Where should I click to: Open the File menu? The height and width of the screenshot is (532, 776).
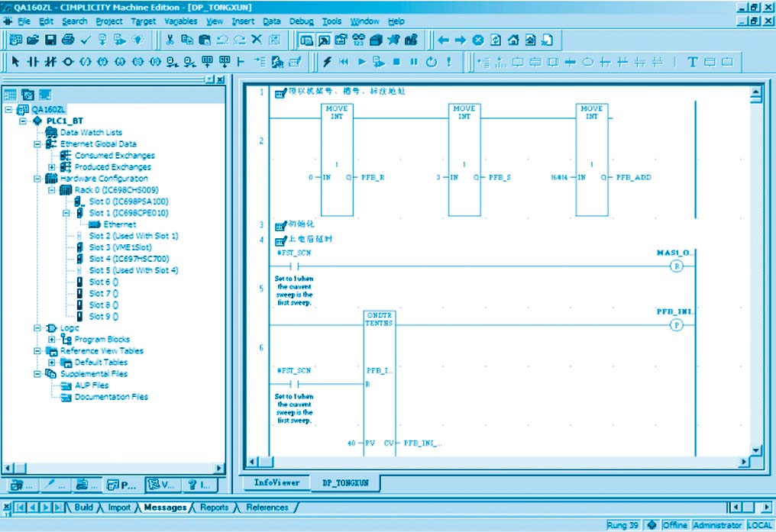24,21
